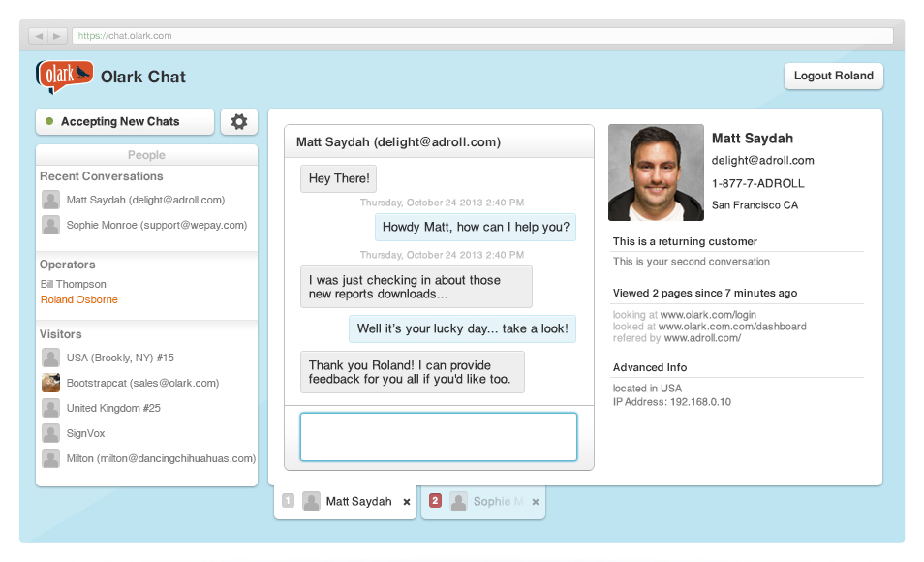Click Matt Saydah's profile photo
The width and height of the screenshot is (924, 562).
pyautogui.click(x=656, y=172)
